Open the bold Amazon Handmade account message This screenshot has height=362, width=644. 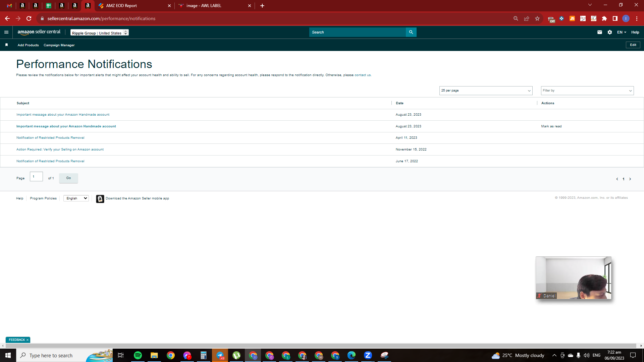[x=66, y=126]
